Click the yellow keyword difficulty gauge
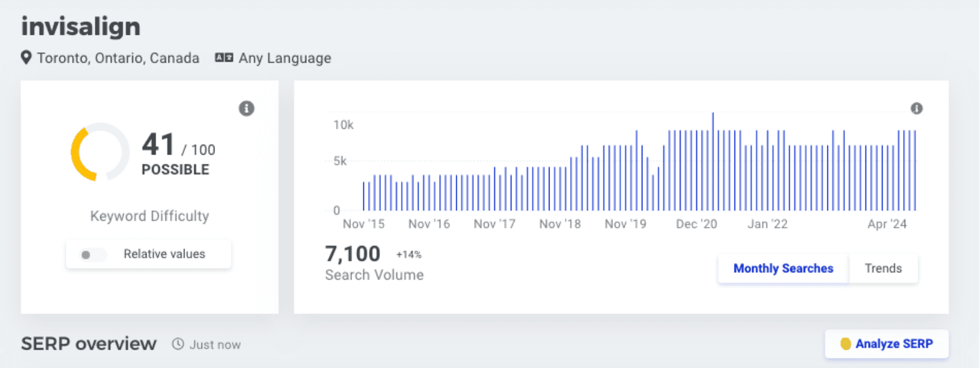980x368 pixels. pyautogui.click(x=100, y=151)
